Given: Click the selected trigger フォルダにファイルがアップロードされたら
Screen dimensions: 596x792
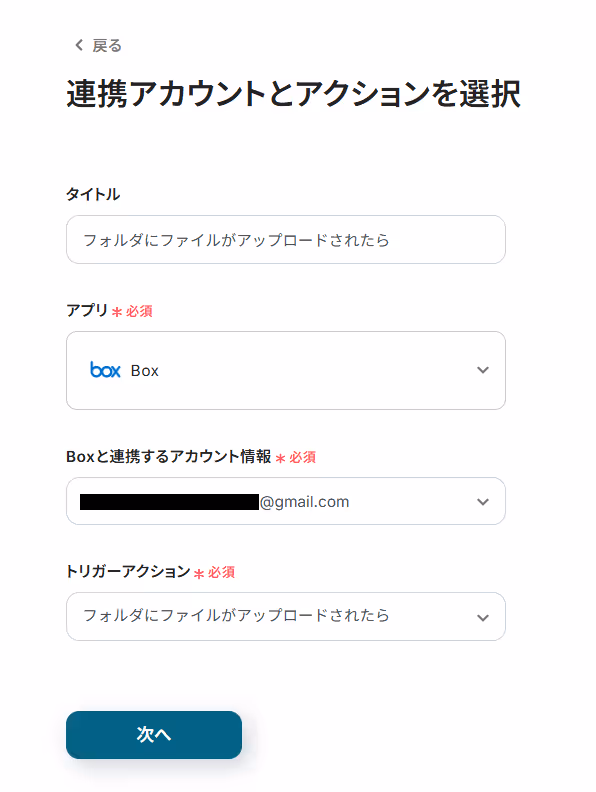Looking at the screenshot, I should (236, 615).
